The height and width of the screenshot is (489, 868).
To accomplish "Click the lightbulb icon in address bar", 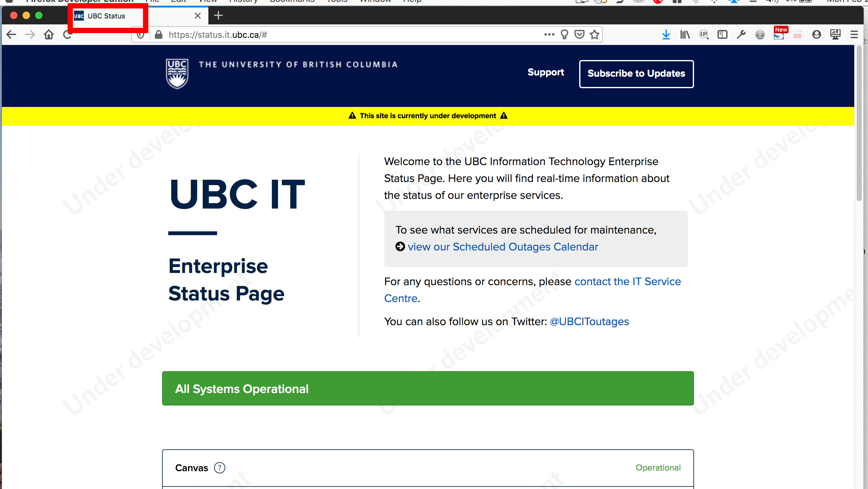I will tap(564, 34).
